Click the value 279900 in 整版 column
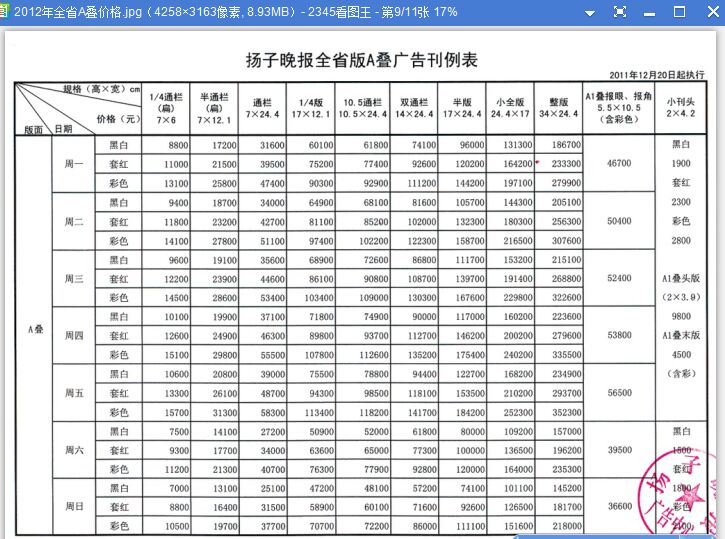 566,183
